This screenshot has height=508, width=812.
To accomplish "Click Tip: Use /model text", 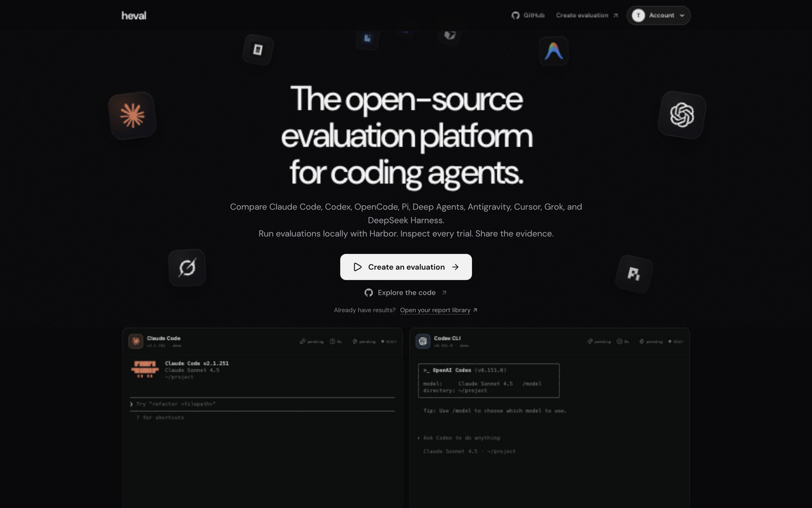I will tap(495, 411).
